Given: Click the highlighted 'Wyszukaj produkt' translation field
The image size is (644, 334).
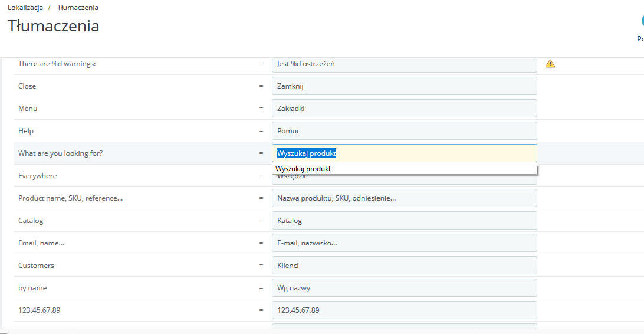Looking at the screenshot, I should pos(404,153).
